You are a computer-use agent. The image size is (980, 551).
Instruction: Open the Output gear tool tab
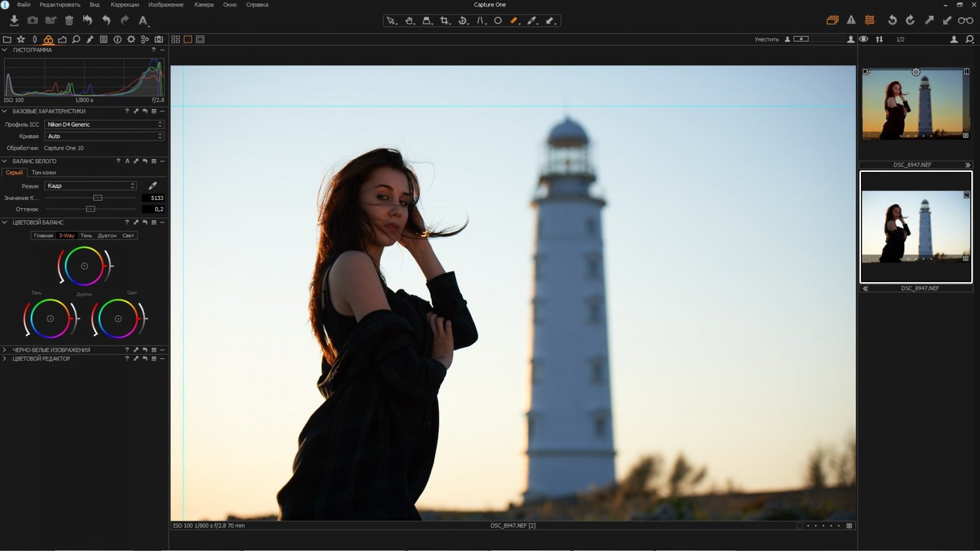[x=131, y=40]
